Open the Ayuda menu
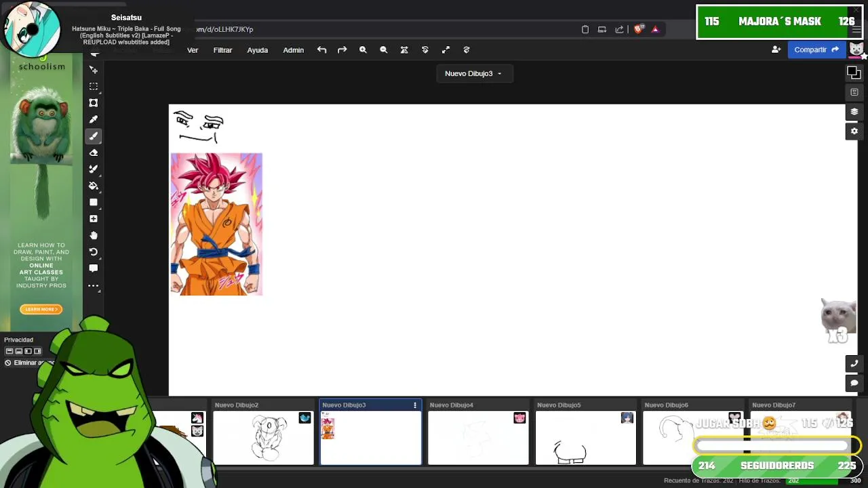 pos(257,49)
